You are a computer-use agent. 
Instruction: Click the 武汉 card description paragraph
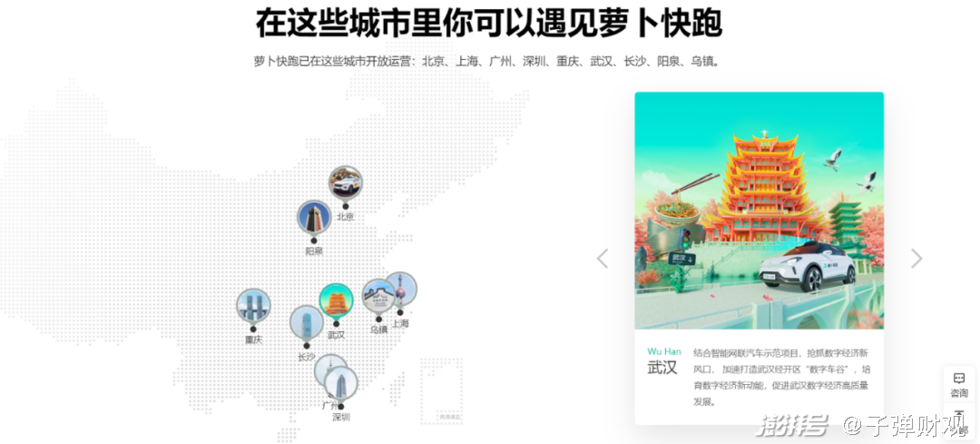[780, 377]
